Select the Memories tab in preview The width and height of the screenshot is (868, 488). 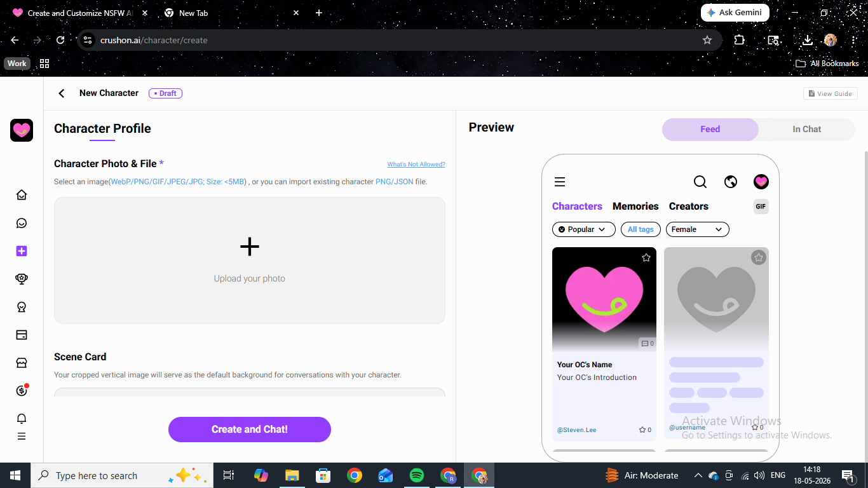tap(635, 207)
